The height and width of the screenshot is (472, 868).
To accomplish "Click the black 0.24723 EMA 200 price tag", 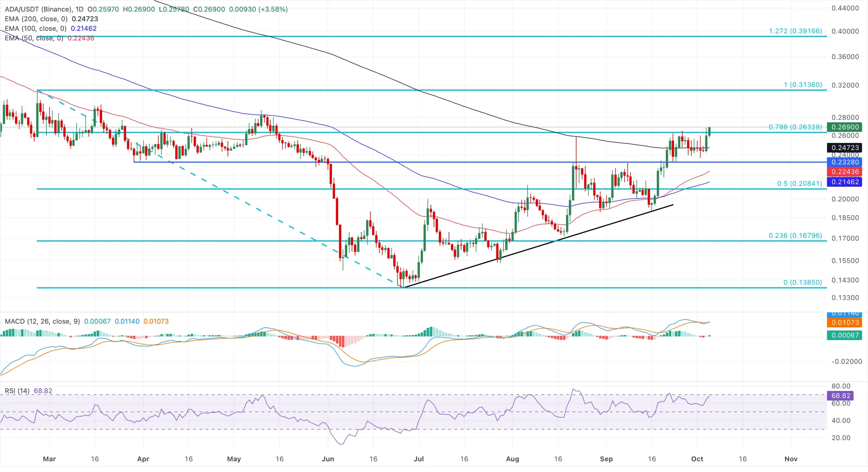I will coord(844,148).
